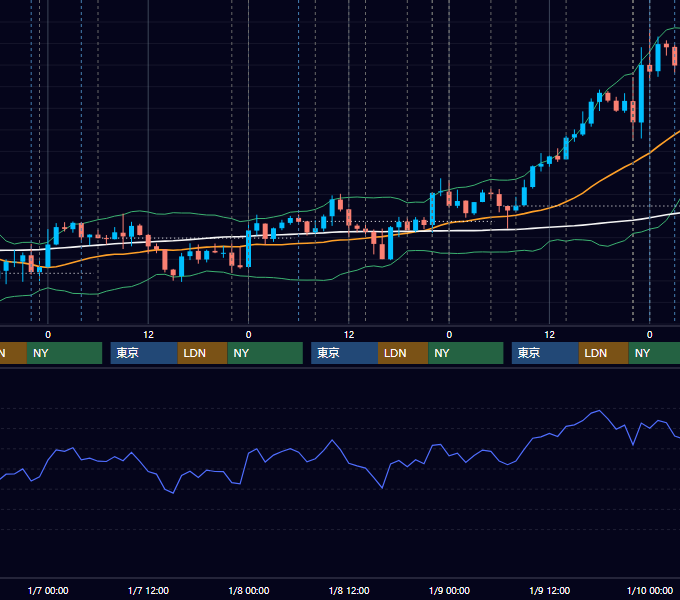Click the 1/10 00:00 date label
The height and width of the screenshot is (600, 680).
point(650,590)
